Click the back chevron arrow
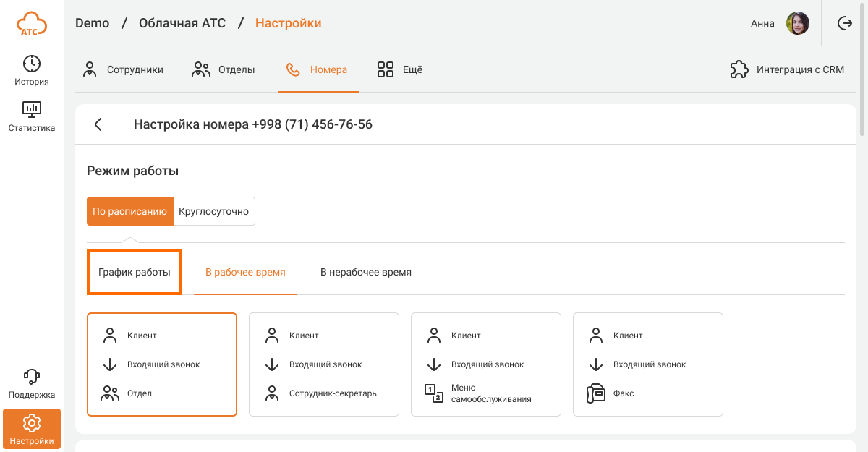Image resolution: width=868 pixels, height=452 pixels. 98,124
